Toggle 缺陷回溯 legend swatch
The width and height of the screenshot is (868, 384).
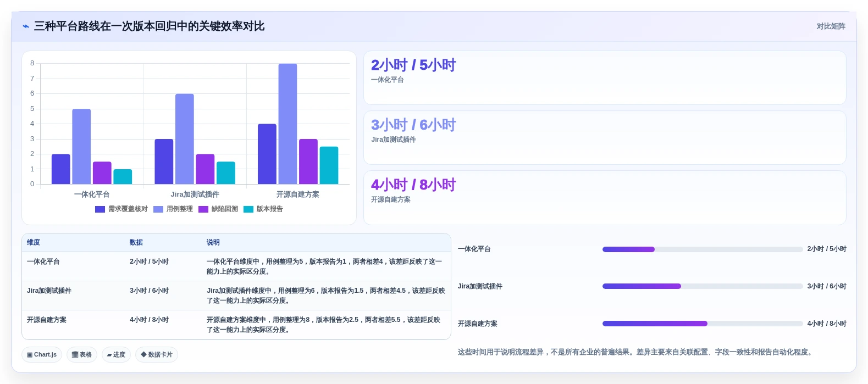(203, 209)
